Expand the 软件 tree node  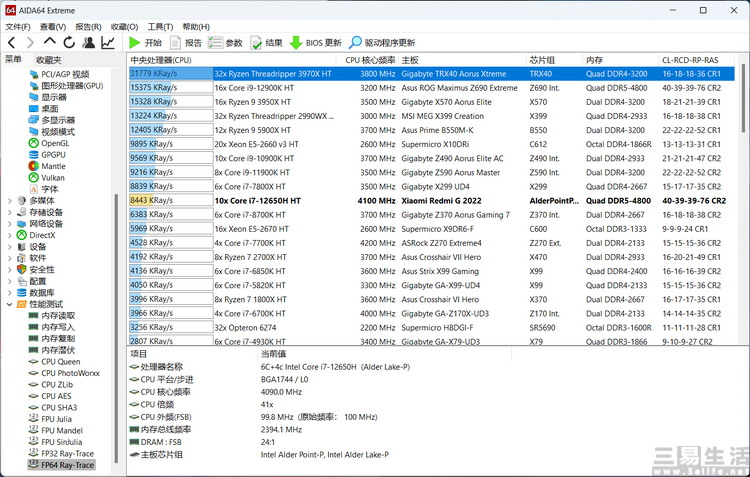coord(10,258)
